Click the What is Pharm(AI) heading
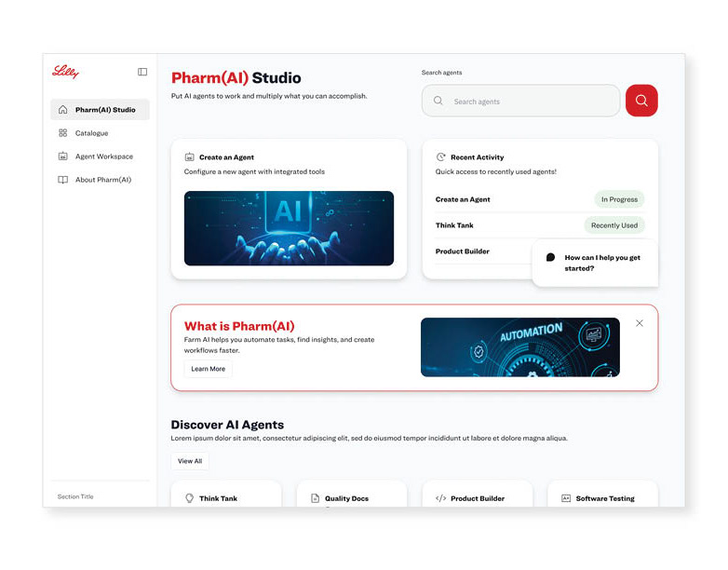This screenshot has height=570, width=728. pyautogui.click(x=239, y=326)
